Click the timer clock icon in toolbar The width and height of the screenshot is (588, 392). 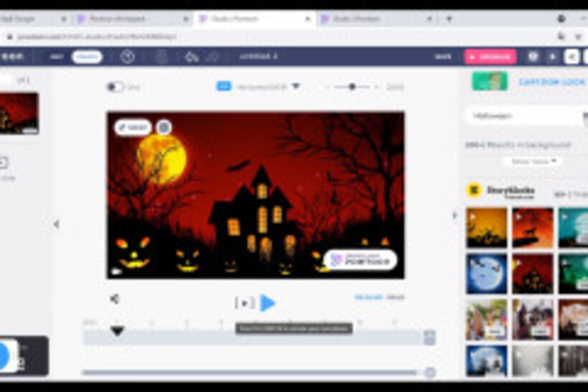click(128, 57)
